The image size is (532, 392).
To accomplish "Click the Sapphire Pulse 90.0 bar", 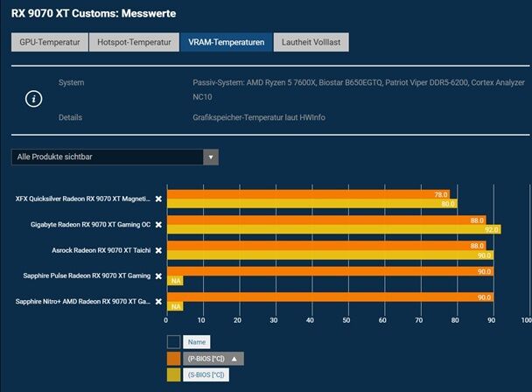I will 330,271.
